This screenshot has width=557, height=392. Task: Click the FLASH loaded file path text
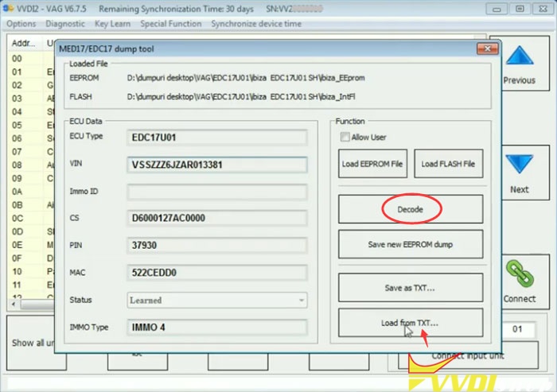tap(241, 96)
